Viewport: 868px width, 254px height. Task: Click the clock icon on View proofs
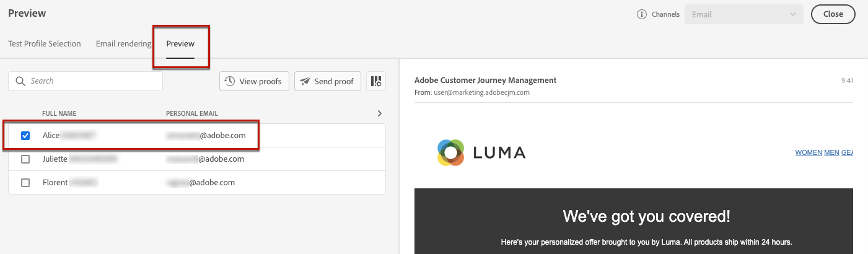pos(229,81)
